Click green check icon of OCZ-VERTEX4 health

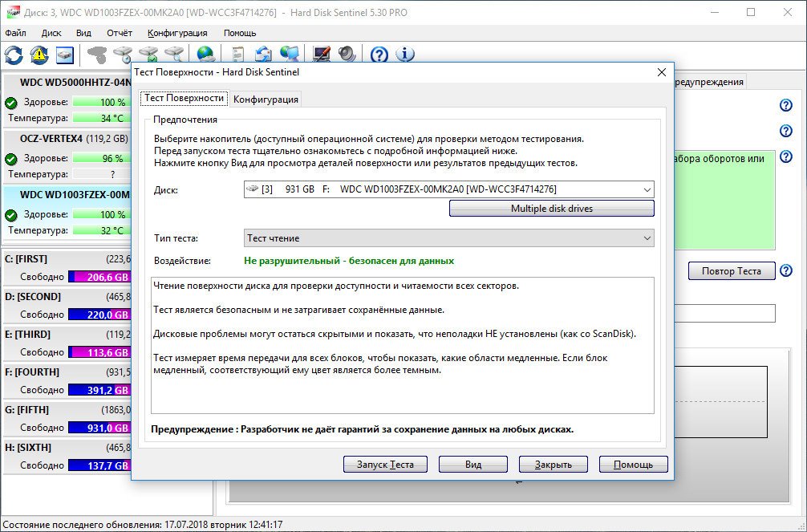(x=10, y=159)
